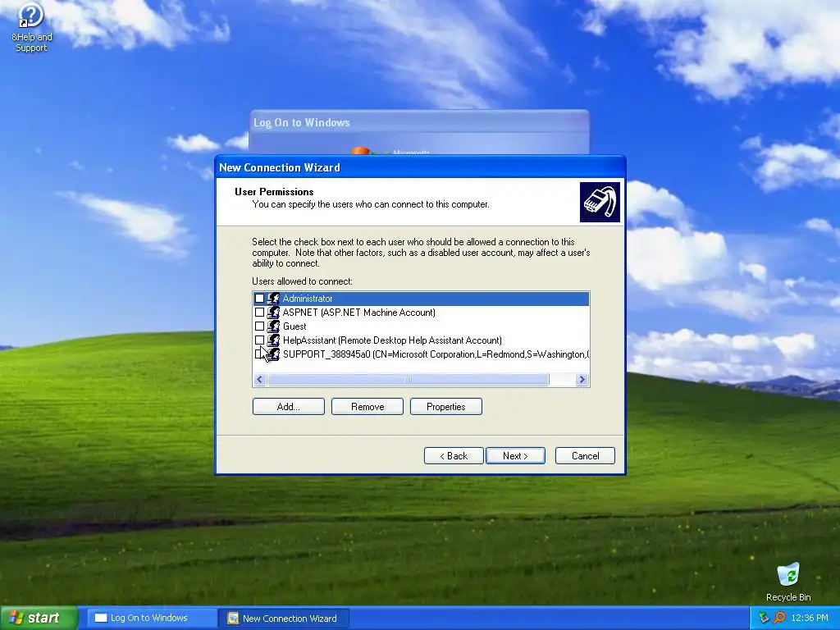Click the HelpAssistant account user icon
This screenshot has height=630, width=840.
[273, 340]
